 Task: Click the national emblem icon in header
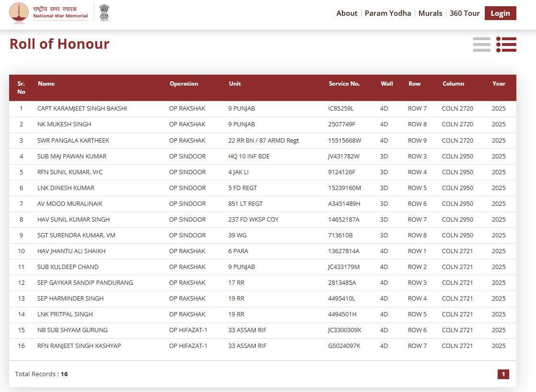(104, 12)
